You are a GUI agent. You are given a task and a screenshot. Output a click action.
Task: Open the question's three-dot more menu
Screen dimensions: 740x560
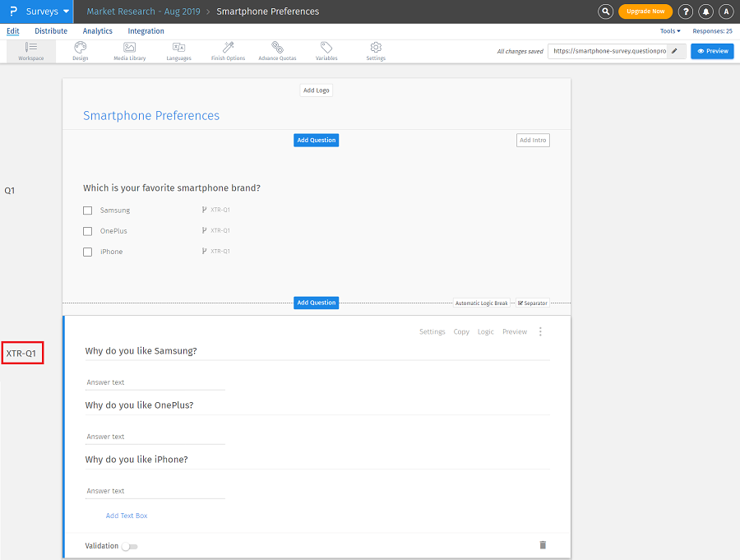tap(540, 331)
